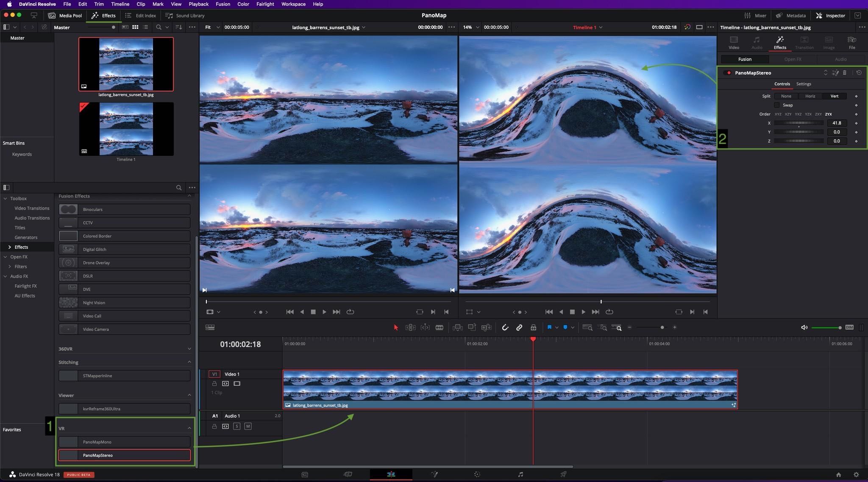Select the arrow Selection Mode tool

[396, 327]
